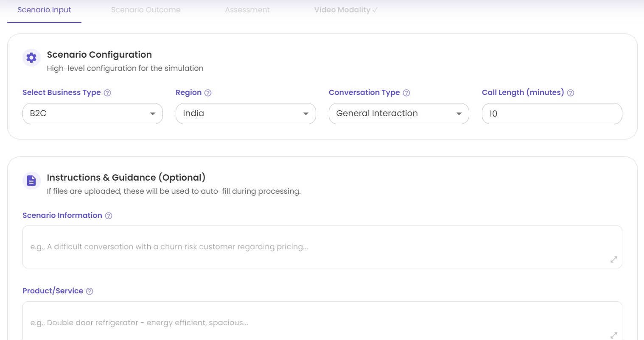This screenshot has width=644, height=340.
Task: Open the Assessment tab
Action: (x=247, y=10)
